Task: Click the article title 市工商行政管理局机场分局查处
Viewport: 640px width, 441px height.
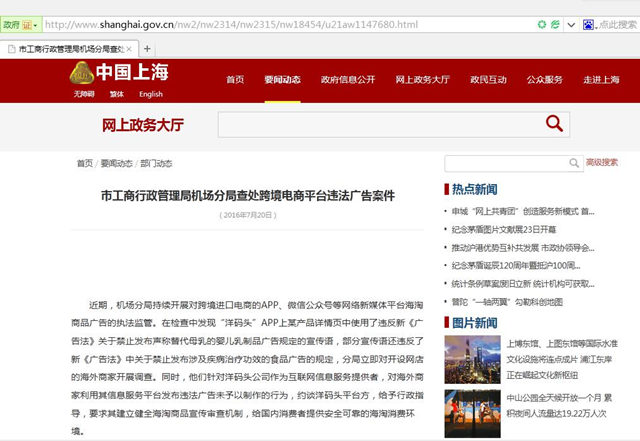Action: (248, 196)
